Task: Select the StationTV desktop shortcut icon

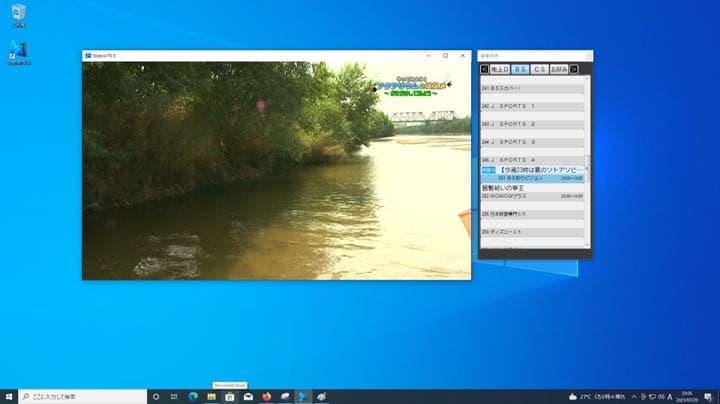Action: (19, 53)
